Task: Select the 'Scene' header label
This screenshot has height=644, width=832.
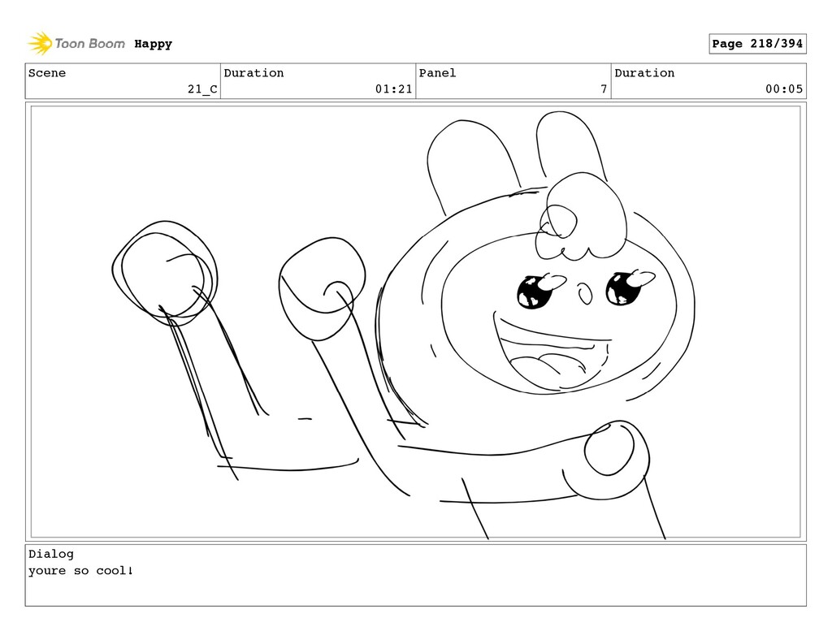Action: tap(47, 73)
